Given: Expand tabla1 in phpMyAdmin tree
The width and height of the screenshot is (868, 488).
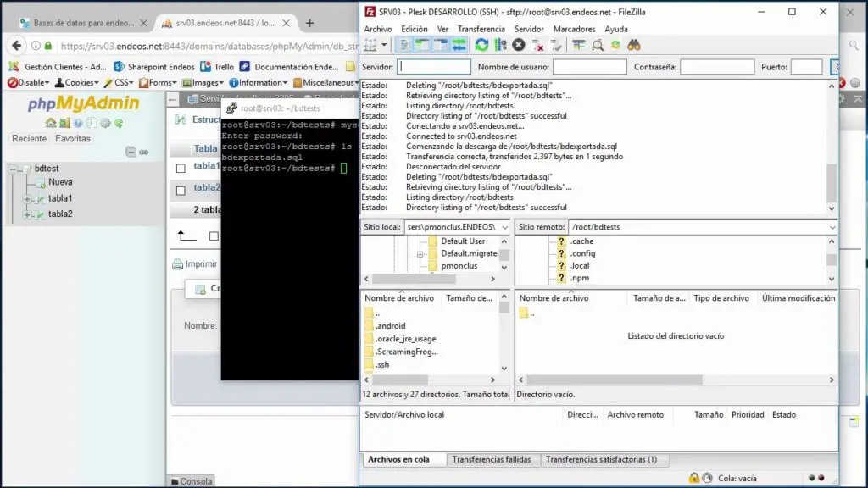Looking at the screenshot, I should coord(26,198).
